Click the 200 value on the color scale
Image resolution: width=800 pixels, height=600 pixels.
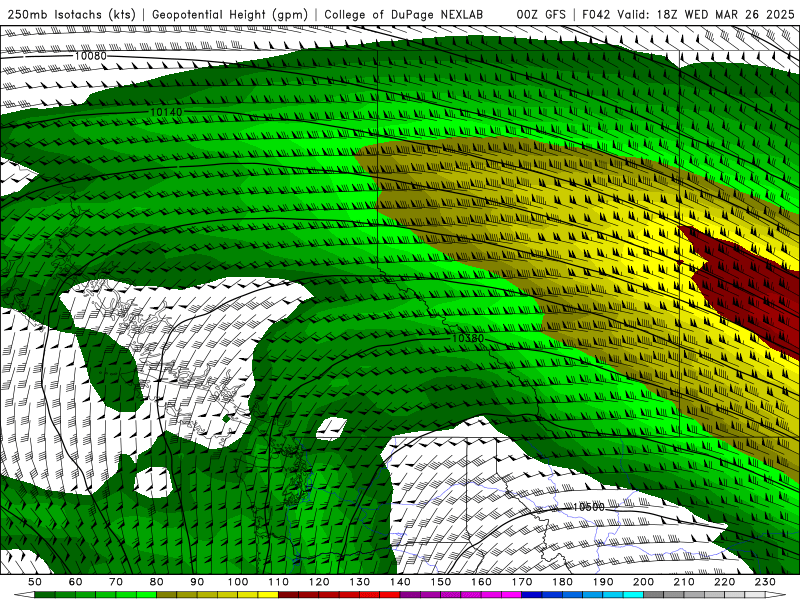click(x=643, y=582)
